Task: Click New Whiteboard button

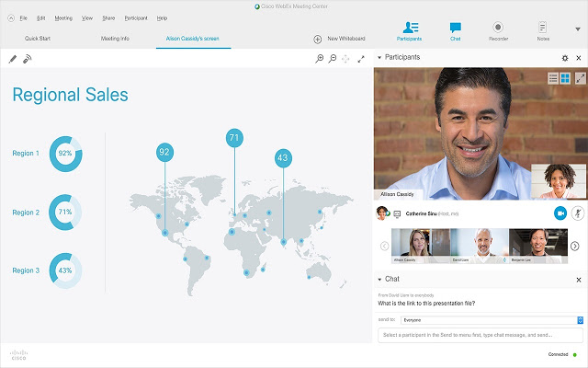Action: [339, 40]
